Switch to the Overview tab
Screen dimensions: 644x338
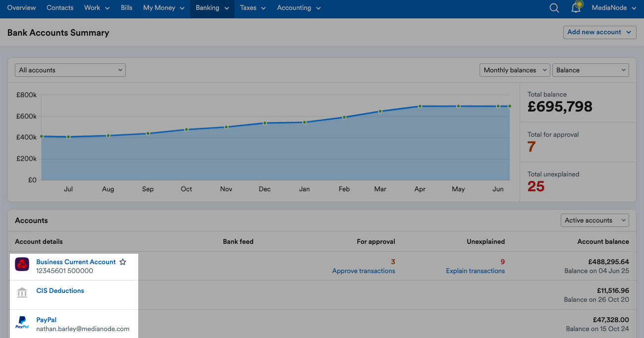pos(21,8)
